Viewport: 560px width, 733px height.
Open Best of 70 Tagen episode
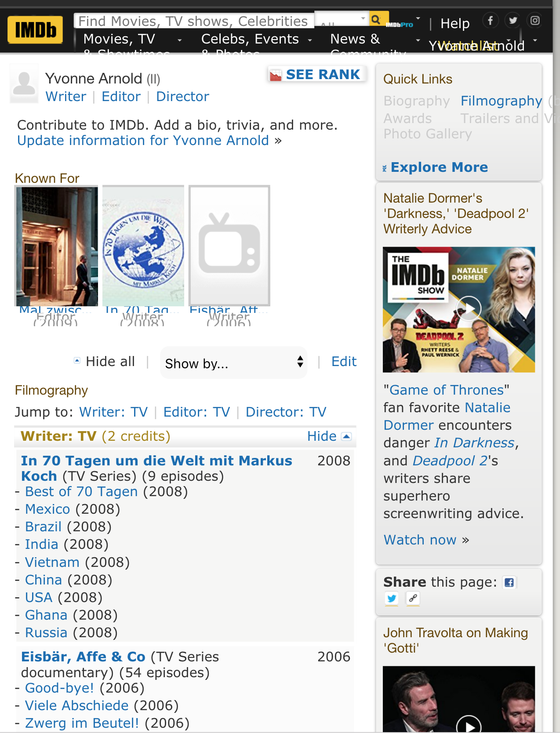click(81, 492)
